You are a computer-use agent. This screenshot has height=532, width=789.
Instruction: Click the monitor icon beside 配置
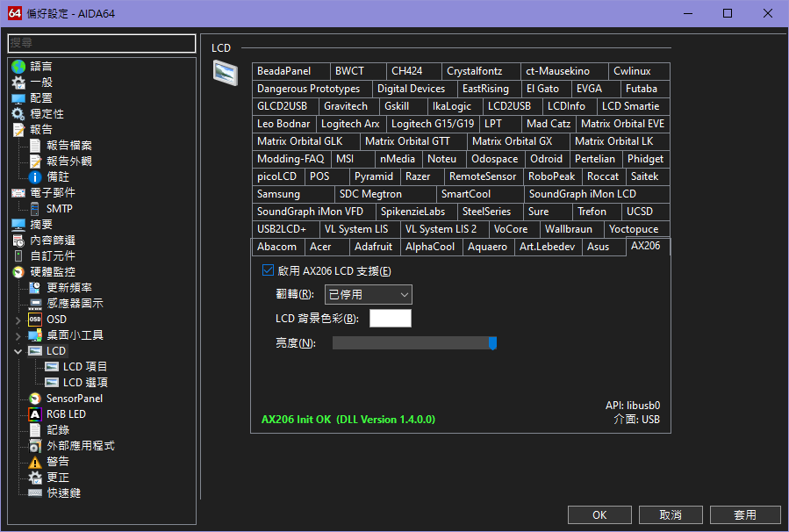[x=18, y=98]
